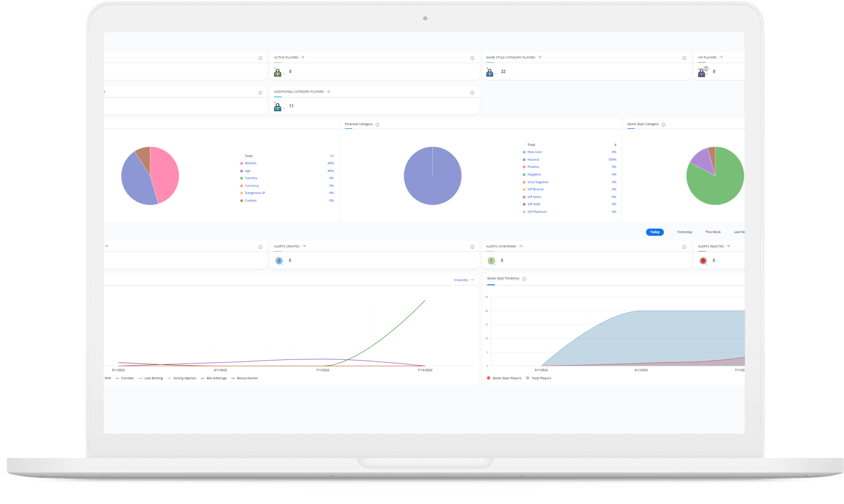
Task: Toggle Corridor series in chart legend
Action: pyautogui.click(x=127, y=378)
